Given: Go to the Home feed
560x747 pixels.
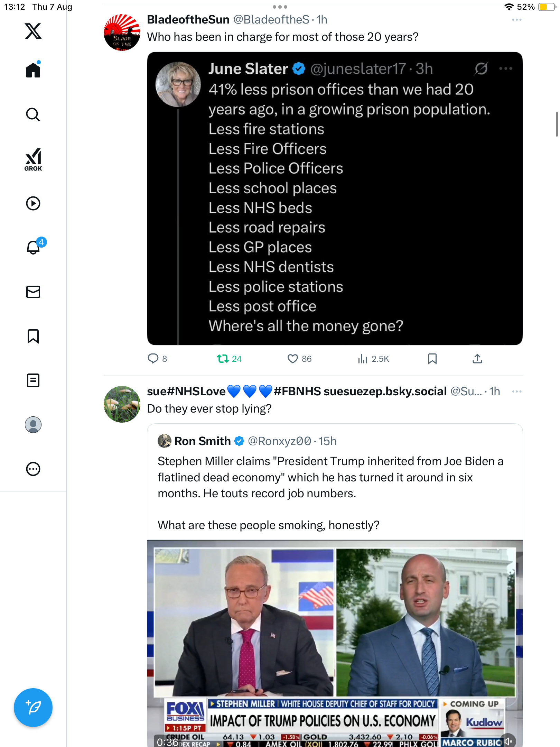Looking at the screenshot, I should tap(33, 70).
